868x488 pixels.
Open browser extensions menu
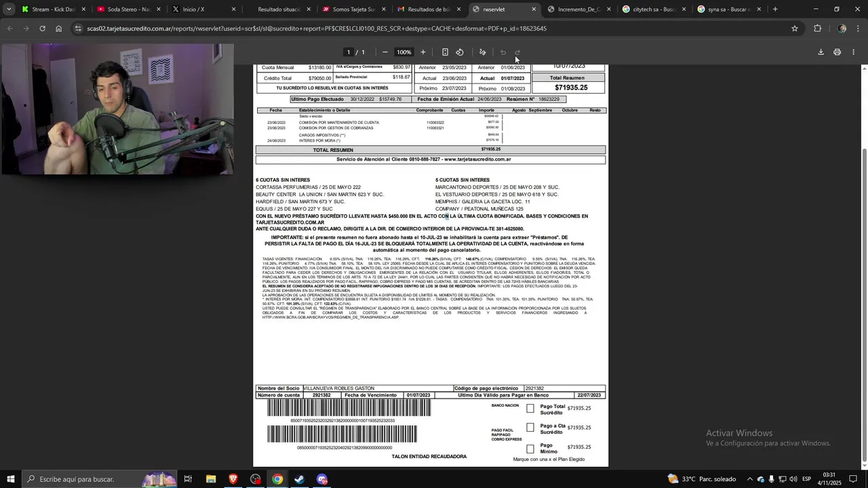pos(817,28)
